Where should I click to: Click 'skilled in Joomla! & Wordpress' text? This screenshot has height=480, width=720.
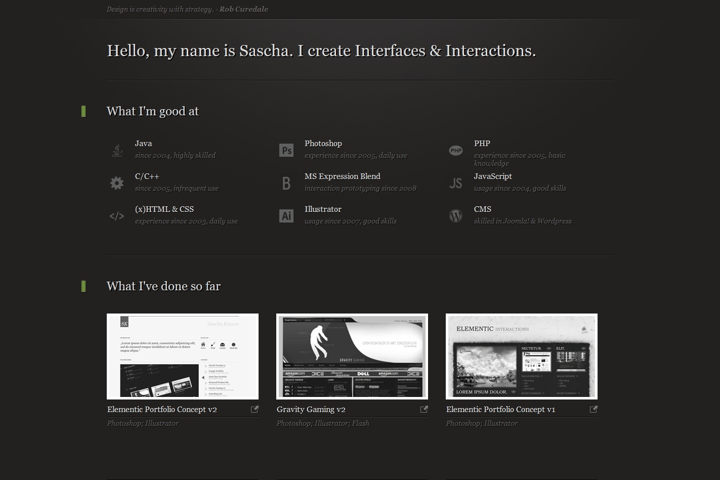(x=523, y=221)
